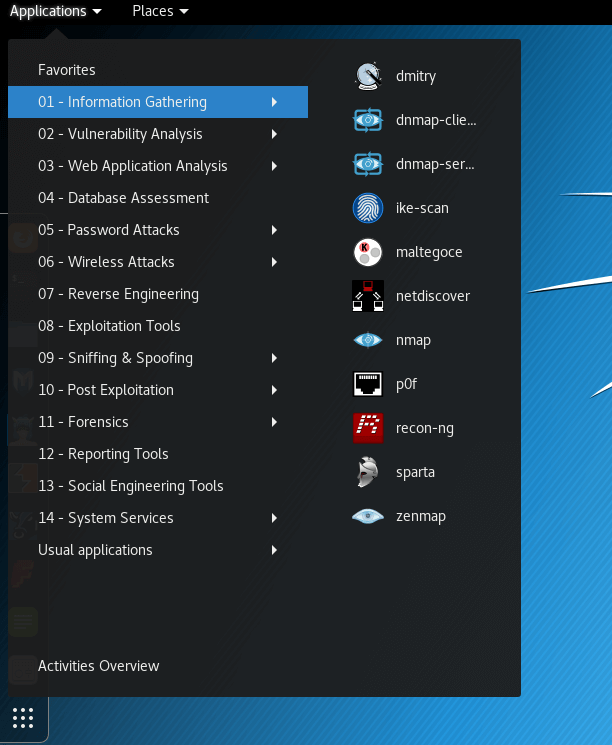
Task: Launch nmap using its eye icon
Action: click(368, 340)
